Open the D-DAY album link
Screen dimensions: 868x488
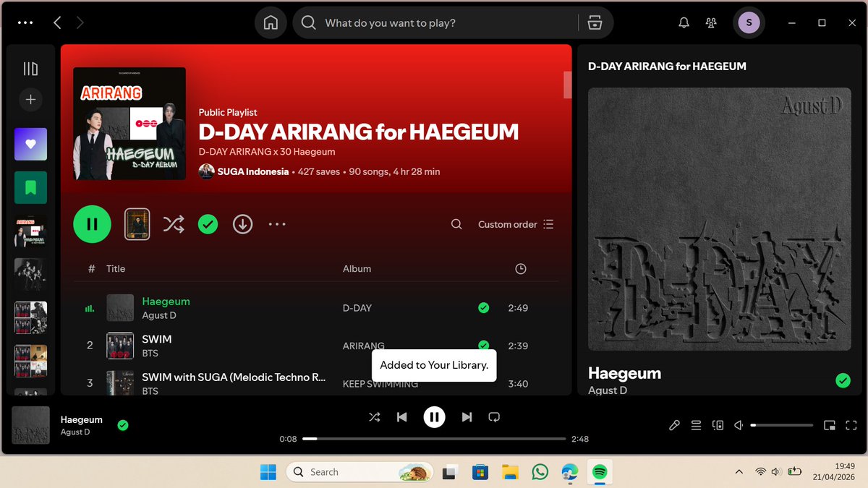[357, 308]
